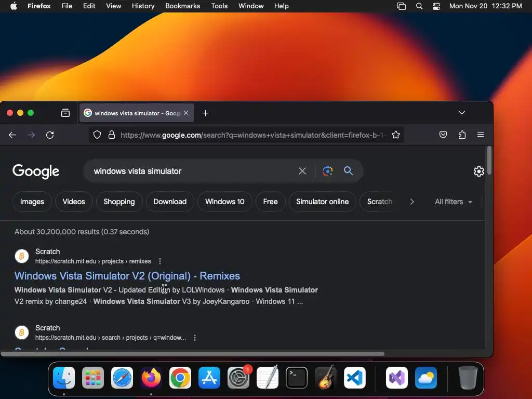Open Firefox View icon in tab bar

tap(65, 113)
